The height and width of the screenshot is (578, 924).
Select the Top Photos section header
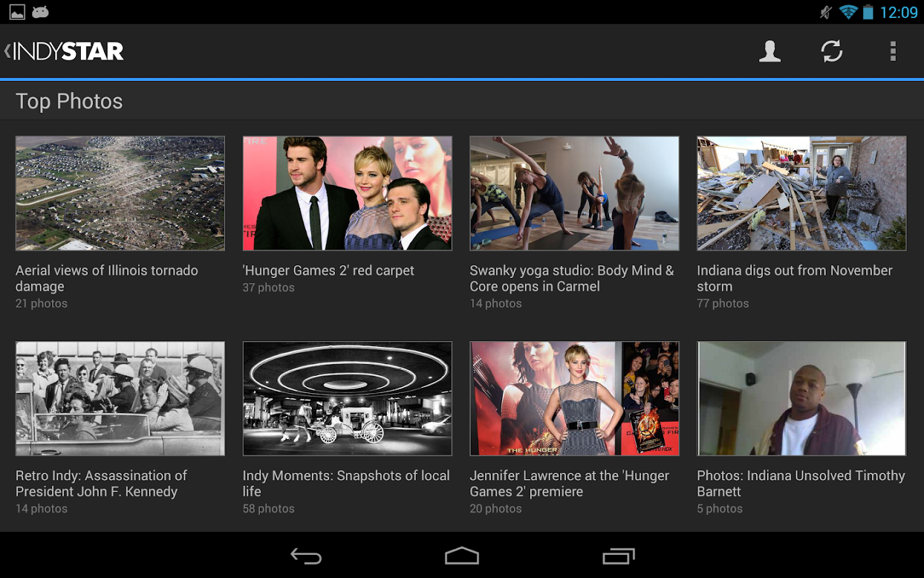pyautogui.click(x=69, y=101)
